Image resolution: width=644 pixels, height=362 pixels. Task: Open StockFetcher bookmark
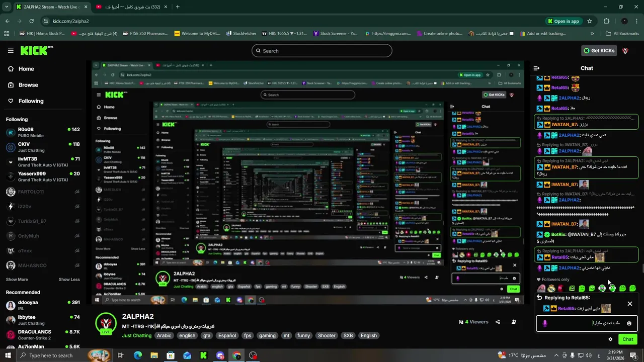coord(241,34)
